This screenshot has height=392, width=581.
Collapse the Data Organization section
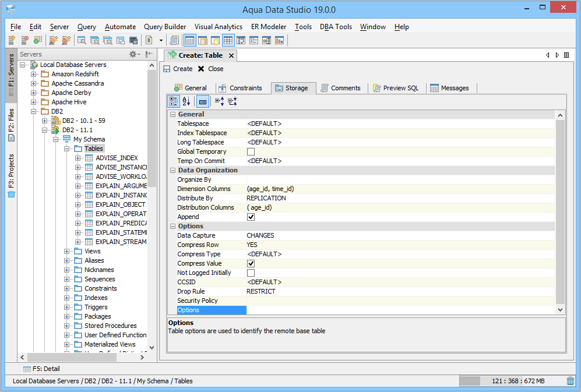click(172, 170)
